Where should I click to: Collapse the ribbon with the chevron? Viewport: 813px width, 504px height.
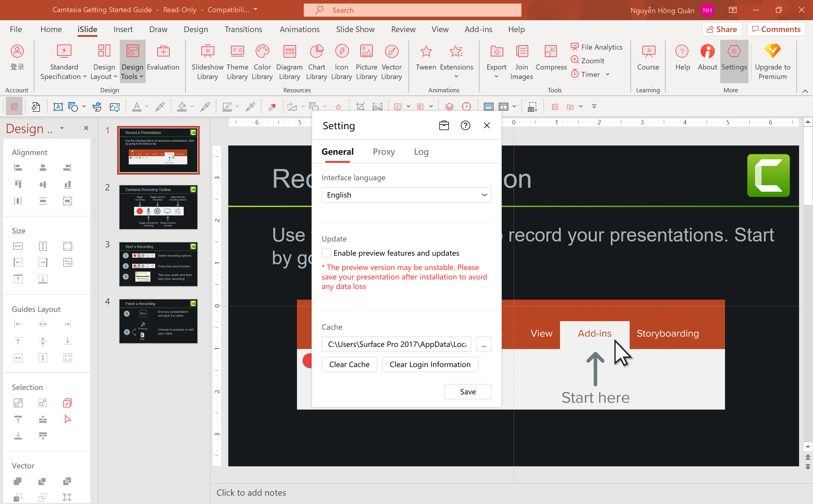click(x=805, y=91)
